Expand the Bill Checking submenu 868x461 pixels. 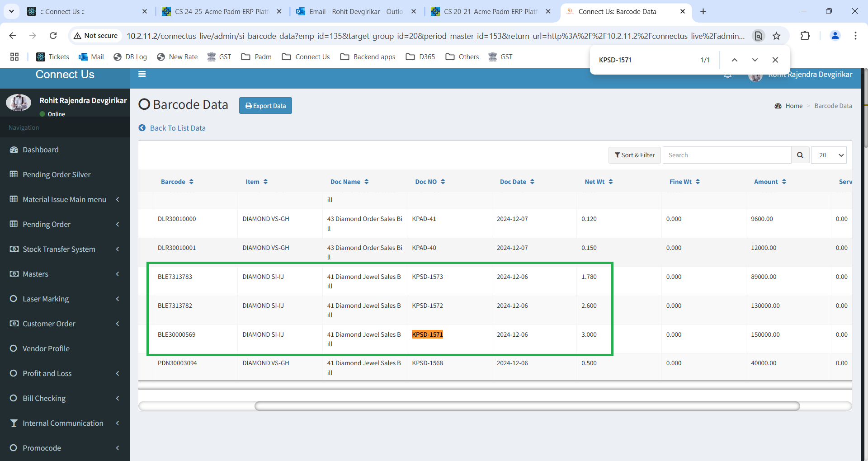(x=65, y=398)
